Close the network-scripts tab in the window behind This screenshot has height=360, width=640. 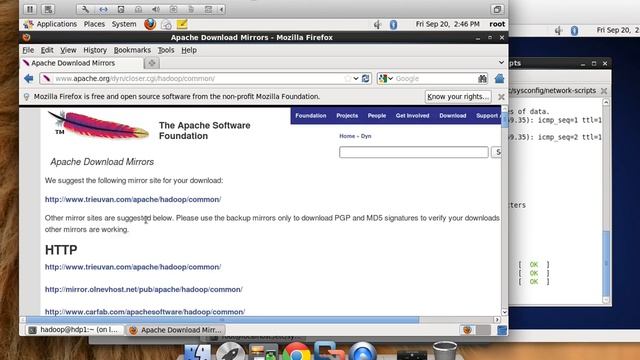pos(604,91)
